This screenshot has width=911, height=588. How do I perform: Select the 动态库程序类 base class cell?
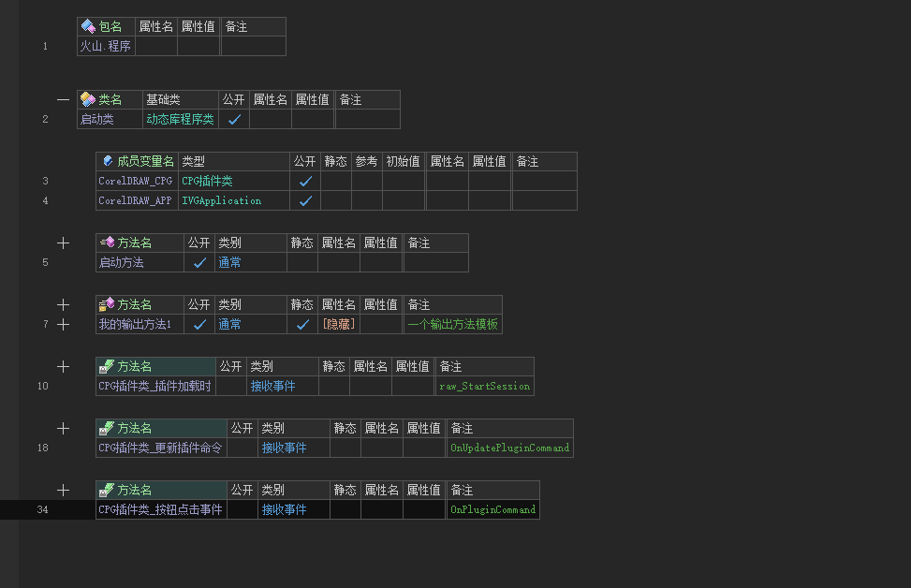pos(180,120)
